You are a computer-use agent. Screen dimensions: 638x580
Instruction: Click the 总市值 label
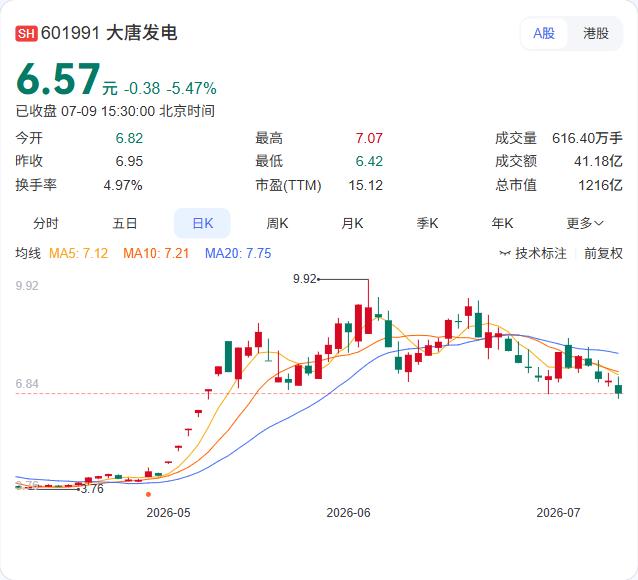pos(516,186)
